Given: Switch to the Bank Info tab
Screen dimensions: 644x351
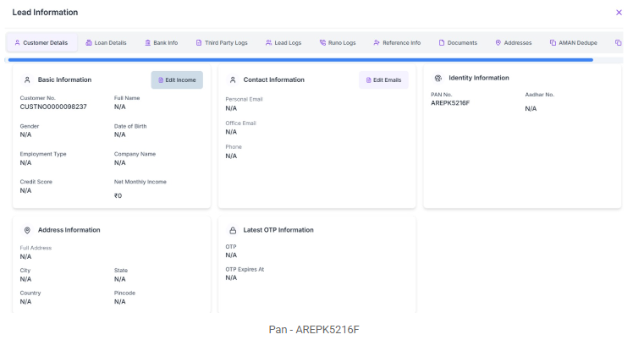Looking at the screenshot, I should (x=162, y=42).
